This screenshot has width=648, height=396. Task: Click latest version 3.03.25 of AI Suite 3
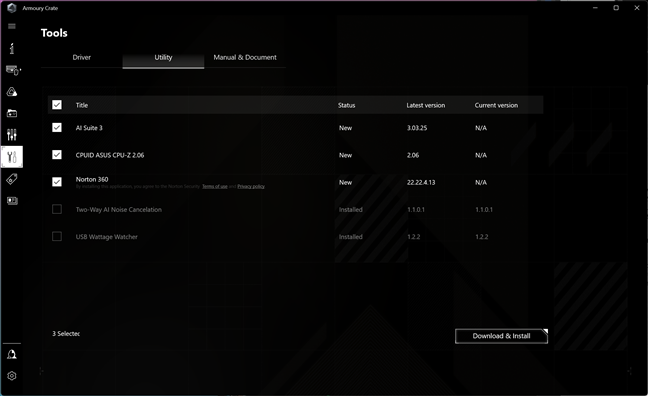click(x=417, y=128)
